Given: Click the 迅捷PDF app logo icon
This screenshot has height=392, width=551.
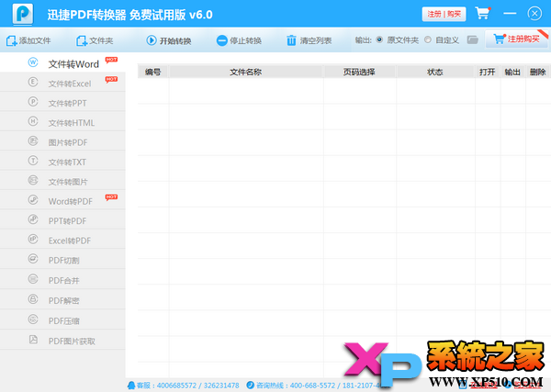Looking at the screenshot, I should click(x=23, y=14).
